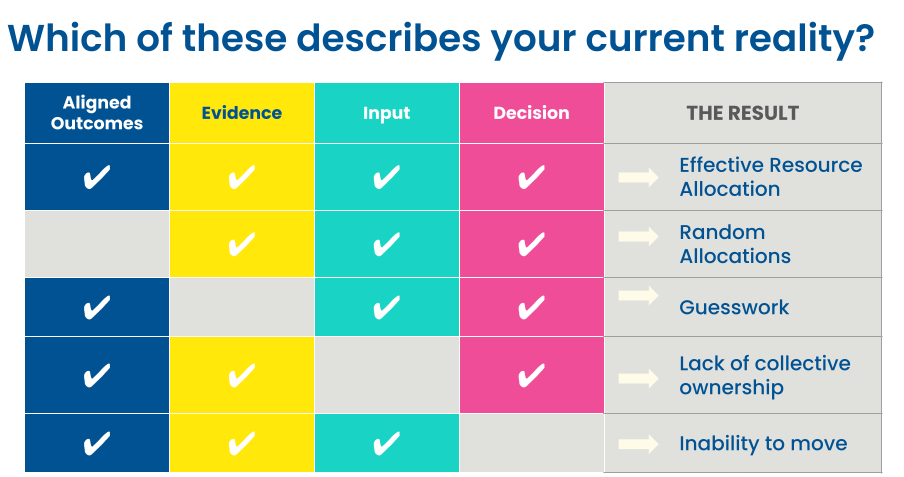
Task: Click the Aligned Outcomes checkmark in the last row
Action: pyautogui.click(x=96, y=443)
